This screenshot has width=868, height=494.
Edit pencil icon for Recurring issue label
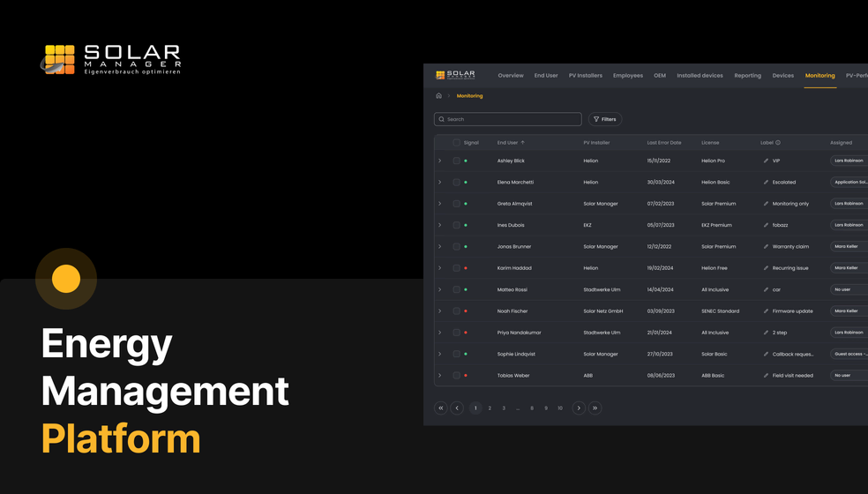767,268
